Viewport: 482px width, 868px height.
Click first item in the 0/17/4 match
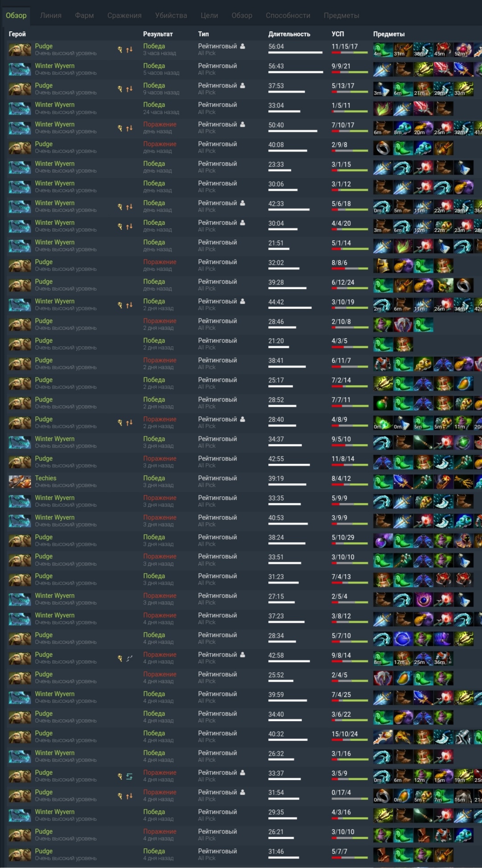(x=383, y=796)
